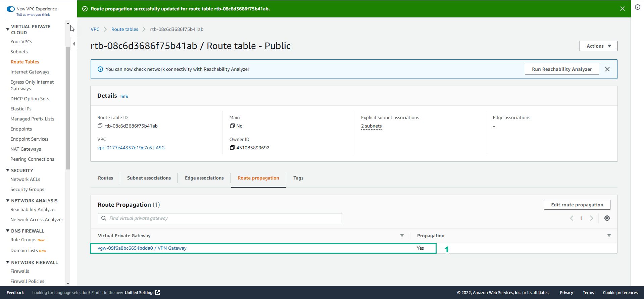Click the sidebar vertical scrollbar
This screenshot has height=299, width=644.
(x=68, y=108)
